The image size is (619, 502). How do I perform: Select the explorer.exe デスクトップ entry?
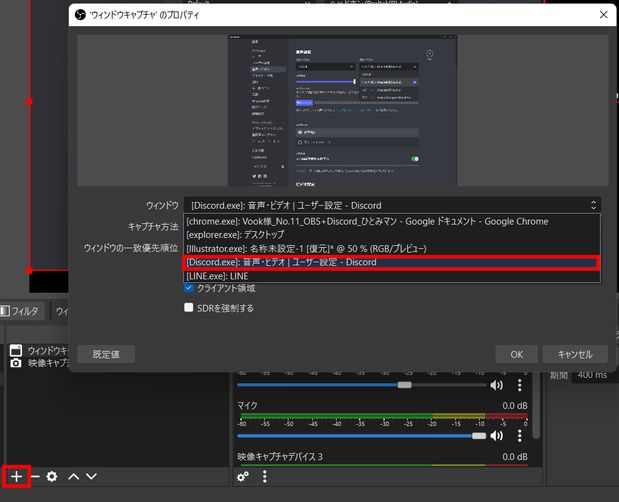[x=392, y=235]
